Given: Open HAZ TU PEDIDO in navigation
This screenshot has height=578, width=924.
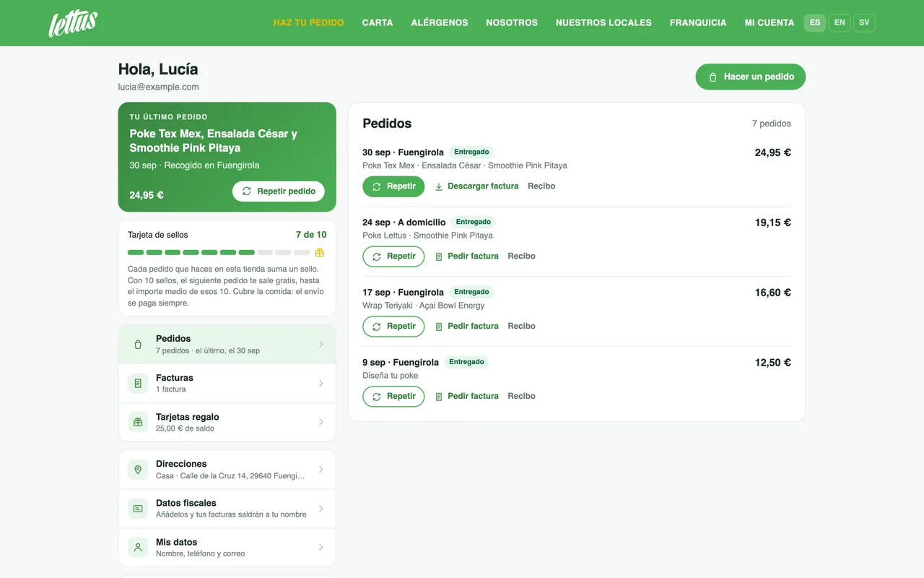Looking at the screenshot, I should click(309, 23).
